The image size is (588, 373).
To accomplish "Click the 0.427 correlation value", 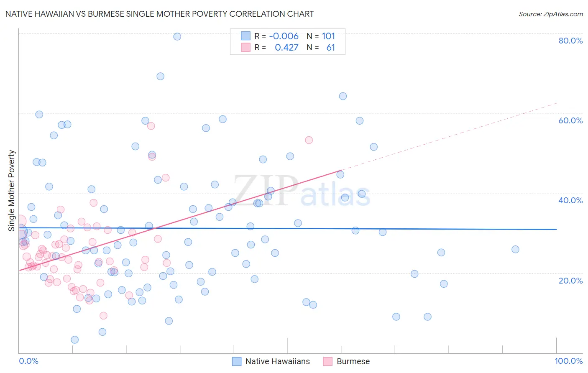I will point(286,47).
